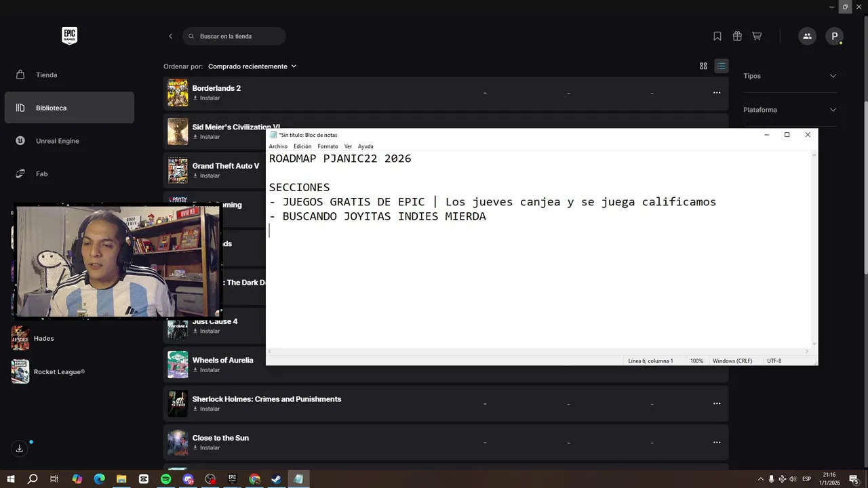Open Notepad Archivo menu

click(278, 146)
